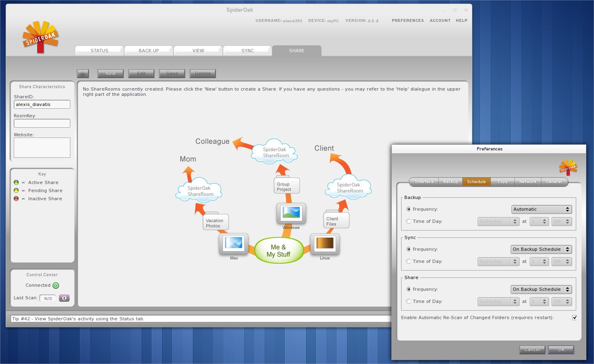Open the Interface preferences tab
The image size is (594, 364).
pyautogui.click(x=424, y=182)
